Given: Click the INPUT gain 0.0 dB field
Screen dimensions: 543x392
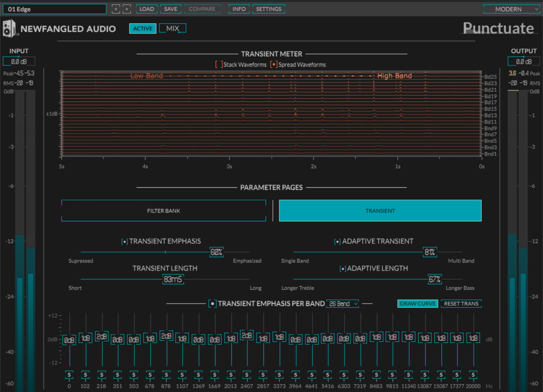Looking at the screenshot, I should [x=19, y=61].
